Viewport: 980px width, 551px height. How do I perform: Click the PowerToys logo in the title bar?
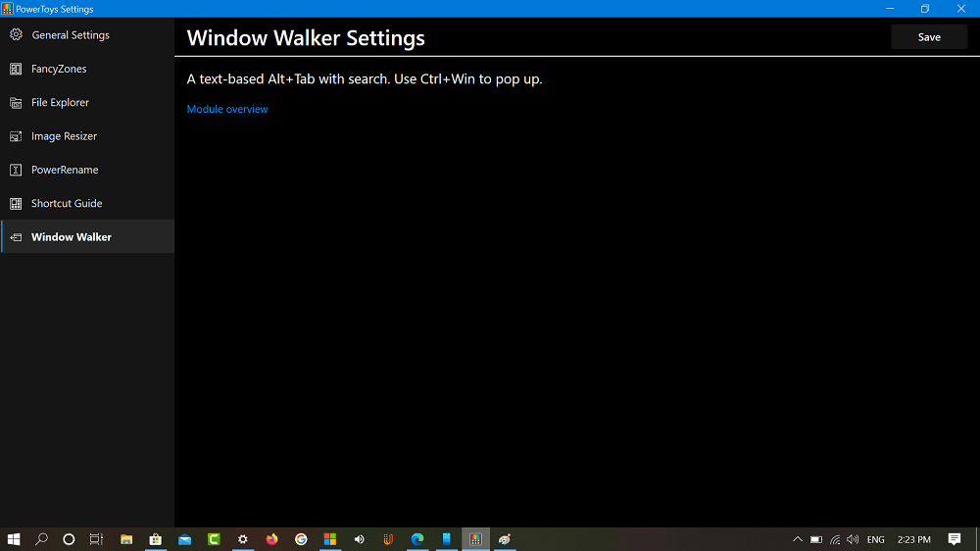click(7, 9)
